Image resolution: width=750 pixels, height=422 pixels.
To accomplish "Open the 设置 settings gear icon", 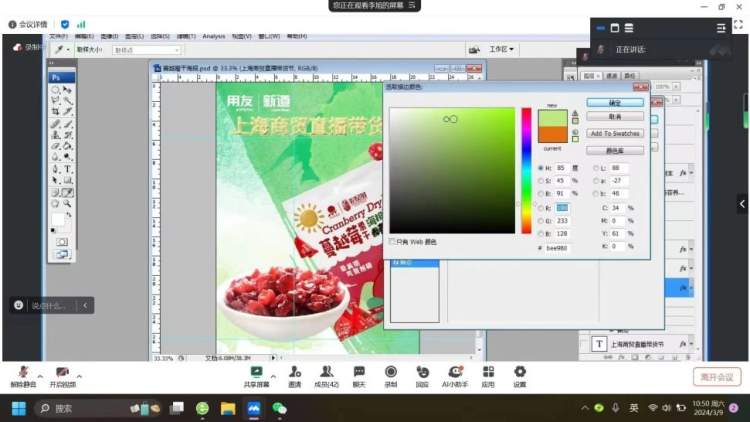I will (519, 372).
